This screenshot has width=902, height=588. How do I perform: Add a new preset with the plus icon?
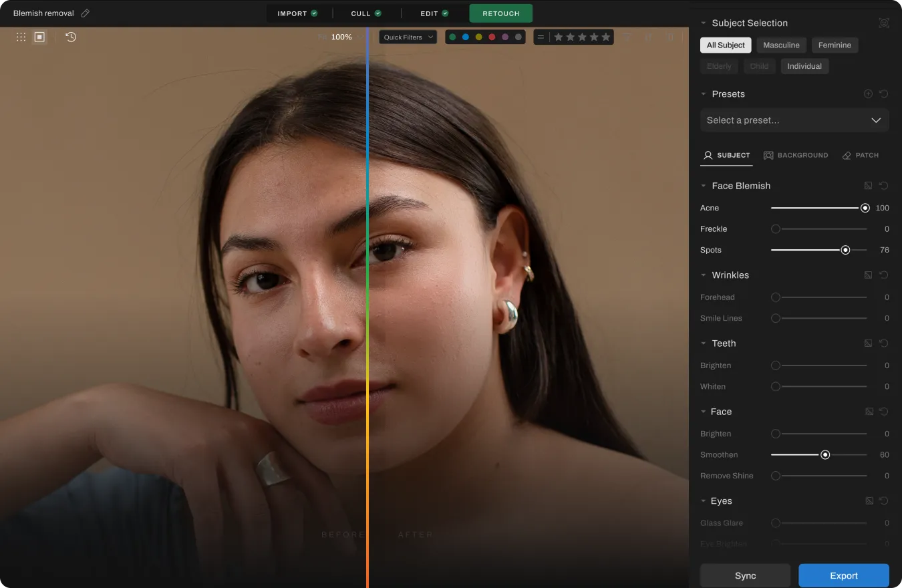[868, 94]
